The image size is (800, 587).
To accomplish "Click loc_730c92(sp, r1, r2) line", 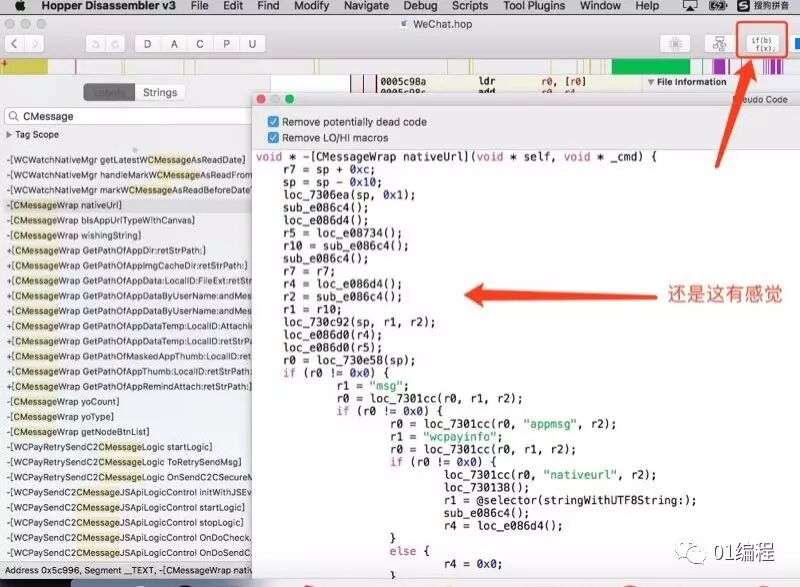I will (x=359, y=322).
